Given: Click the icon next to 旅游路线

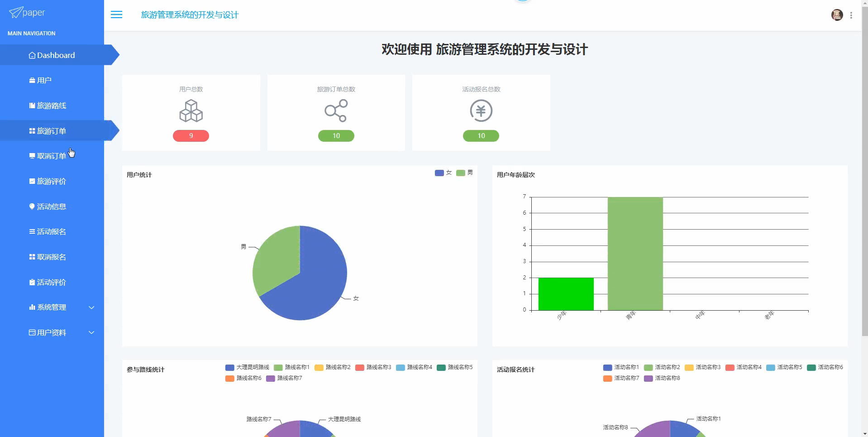Looking at the screenshot, I should [32, 106].
